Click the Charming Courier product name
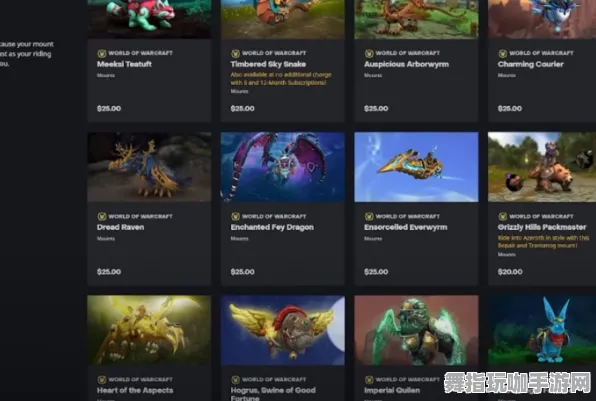This screenshot has height=401, width=596. [531, 64]
